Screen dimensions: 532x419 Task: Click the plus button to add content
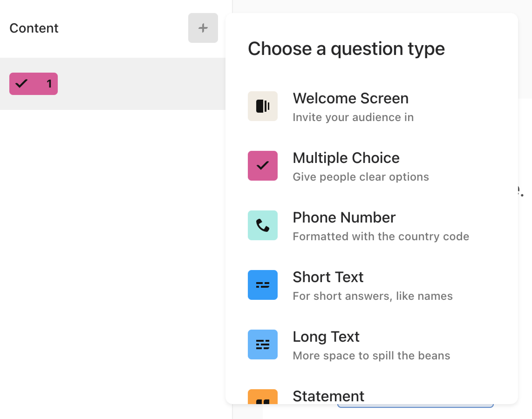[203, 28]
